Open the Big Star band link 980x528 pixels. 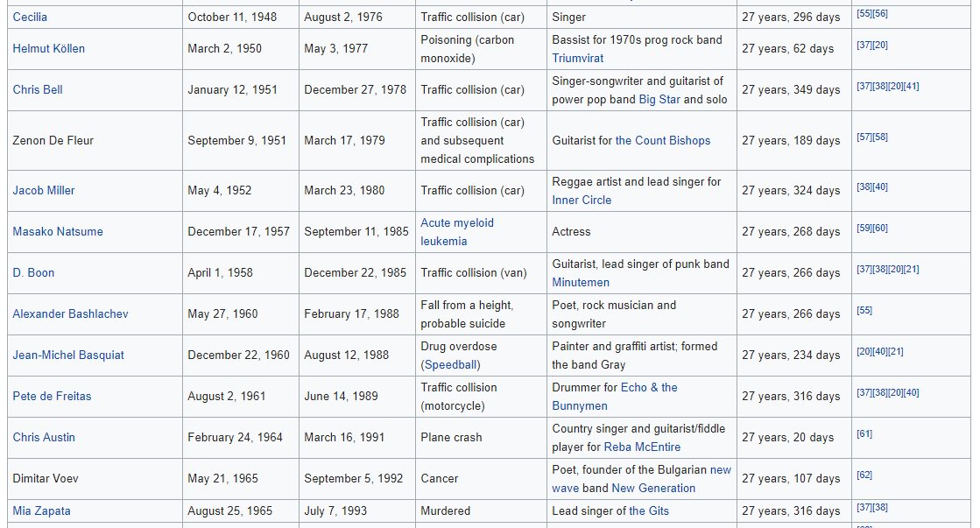659,99
